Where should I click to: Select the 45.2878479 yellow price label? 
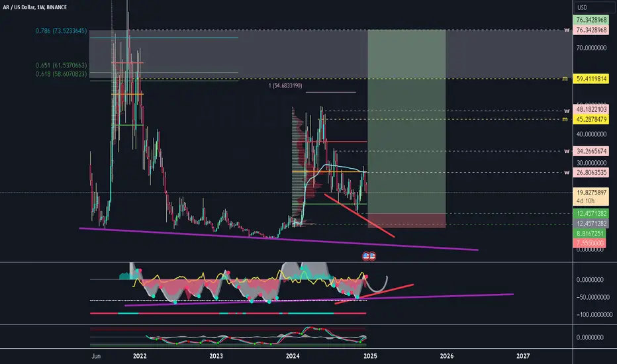[591, 119]
